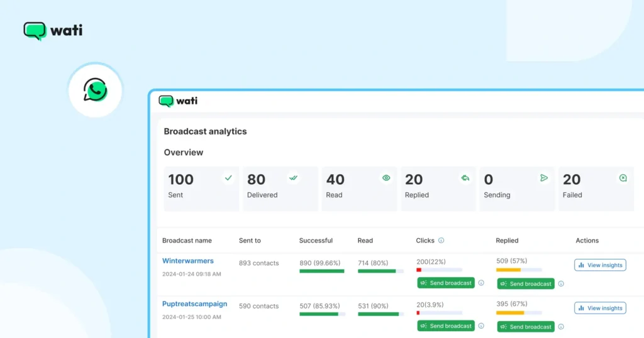This screenshot has height=338, width=644.
Task: Click the Winterwarmers Clicks red progress bar
Action: click(439, 270)
